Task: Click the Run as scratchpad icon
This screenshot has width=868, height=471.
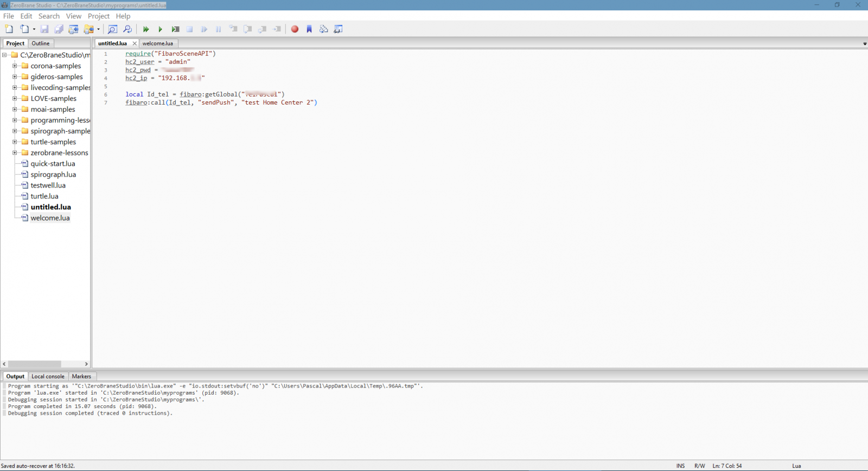Action: pyautogui.click(x=175, y=29)
